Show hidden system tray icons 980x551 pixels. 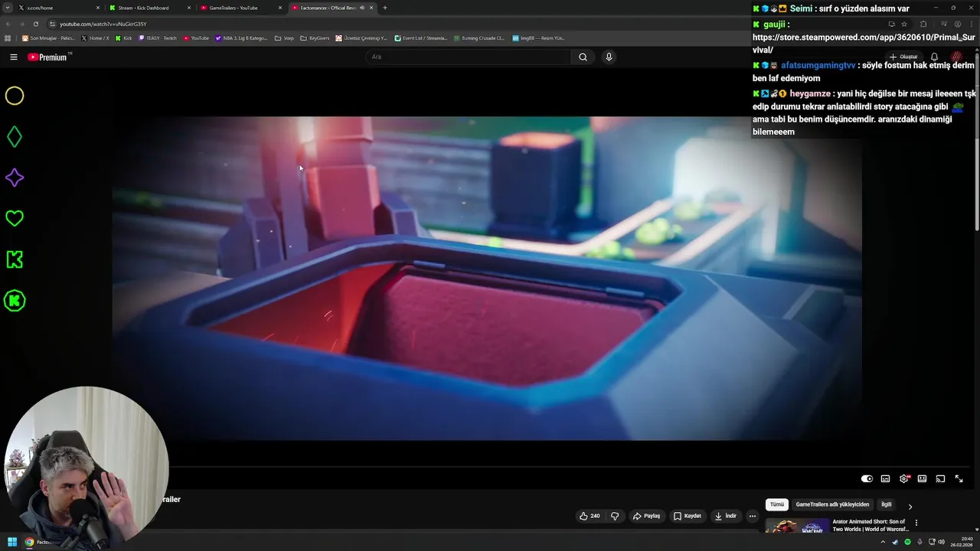[883, 542]
